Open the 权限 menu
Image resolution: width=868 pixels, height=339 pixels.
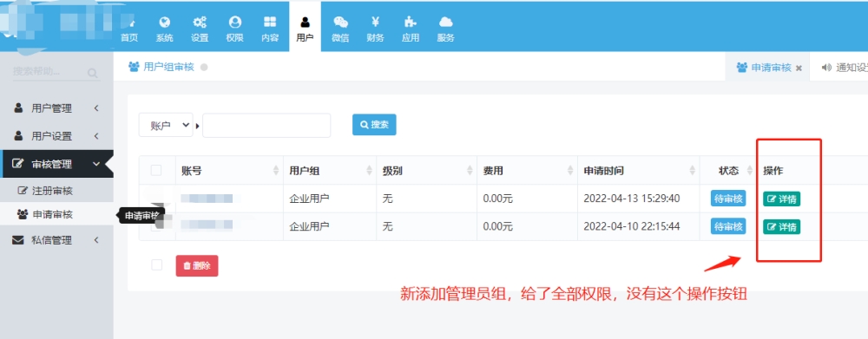(x=234, y=29)
